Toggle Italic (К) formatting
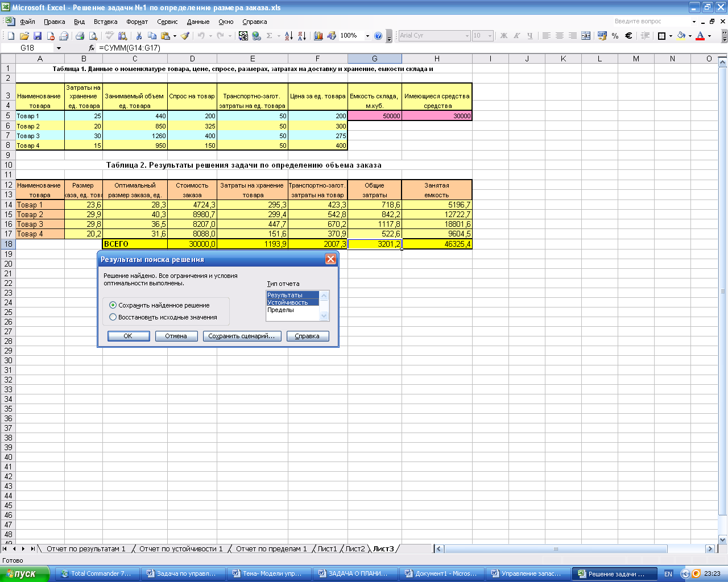Image resolution: width=728 pixels, height=582 pixels. click(x=517, y=36)
